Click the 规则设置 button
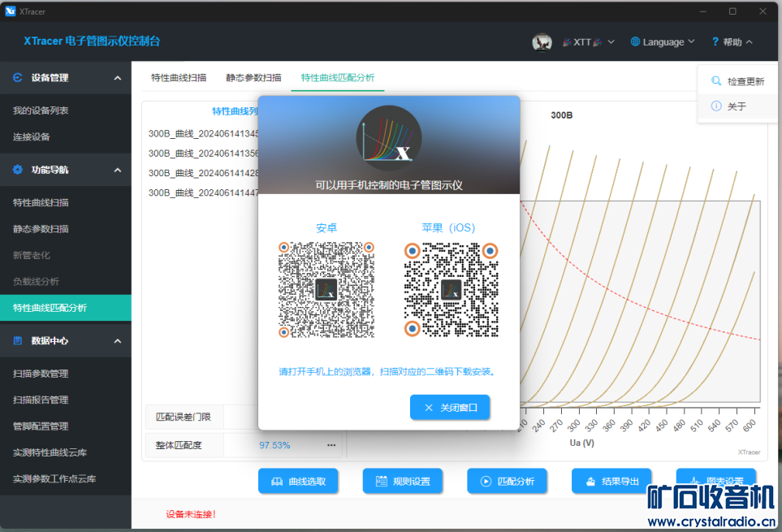 click(x=403, y=481)
